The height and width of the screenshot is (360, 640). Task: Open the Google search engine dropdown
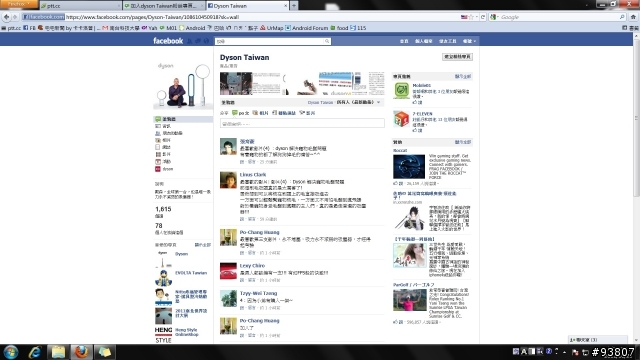tap(494, 17)
